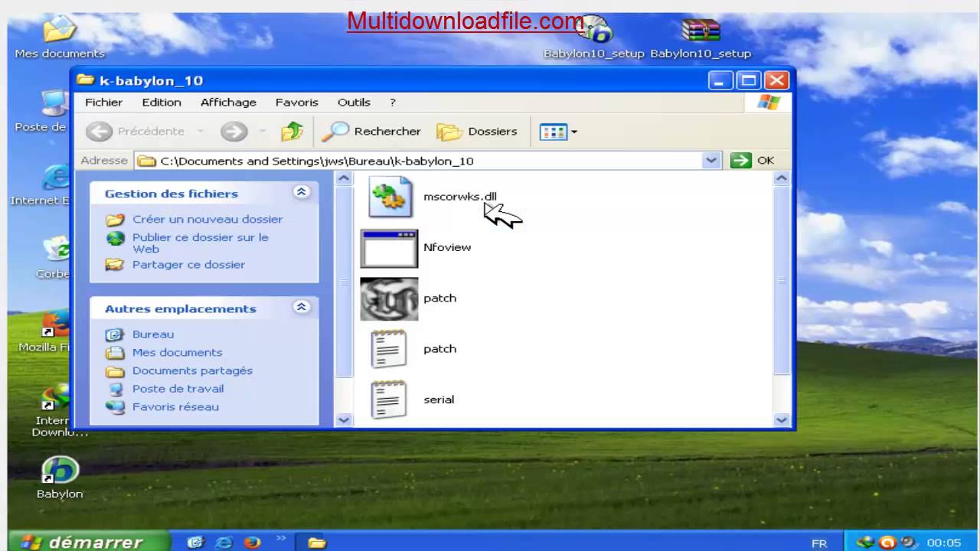Viewport: 980px width, 551px height.
Task: Open Favoris réseau link
Action: [175, 407]
